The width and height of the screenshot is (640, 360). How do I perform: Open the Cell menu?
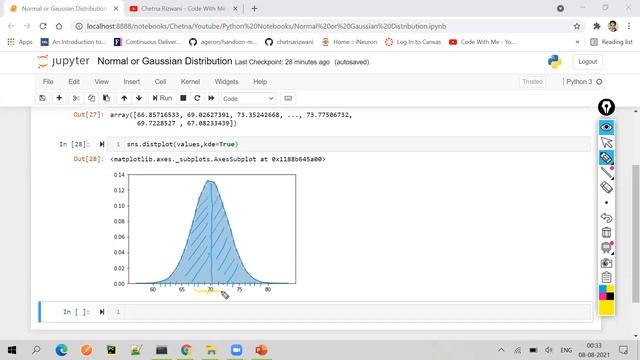pyautogui.click(x=160, y=82)
